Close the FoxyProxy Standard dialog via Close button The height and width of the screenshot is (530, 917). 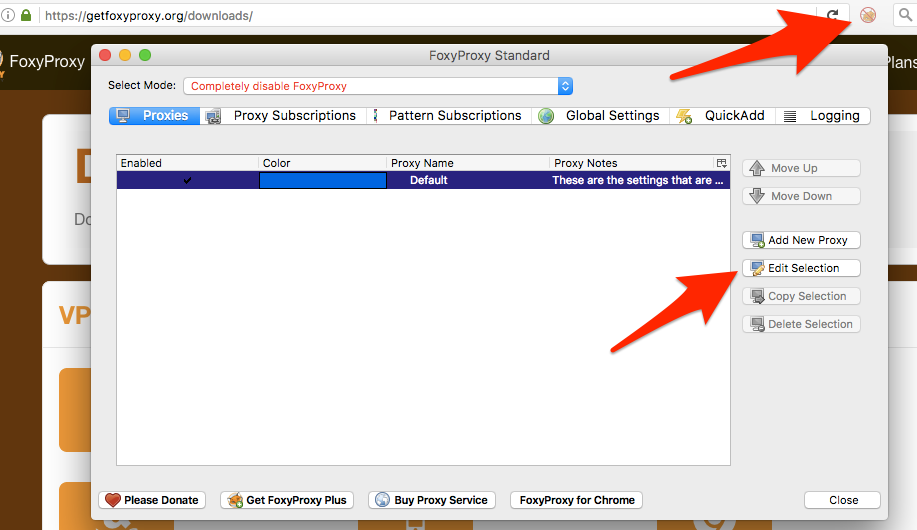843,500
